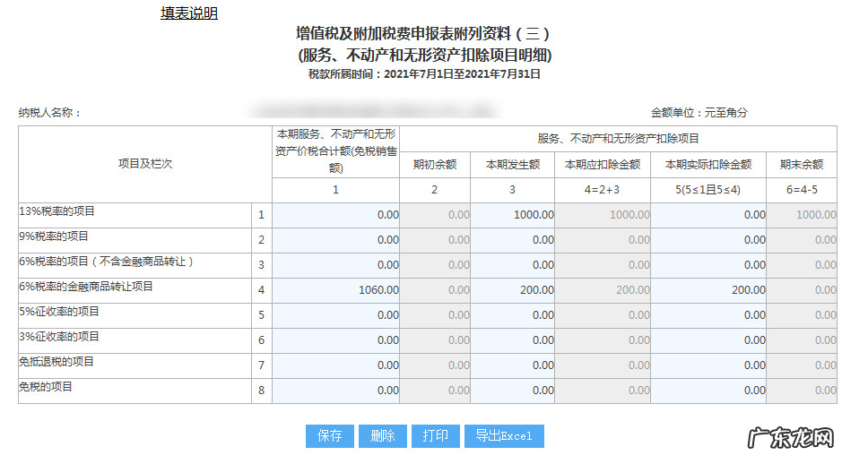The width and height of the screenshot is (868, 464).
Task: Click the 期末余额 column header
Action: pyautogui.click(x=802, y=164)
